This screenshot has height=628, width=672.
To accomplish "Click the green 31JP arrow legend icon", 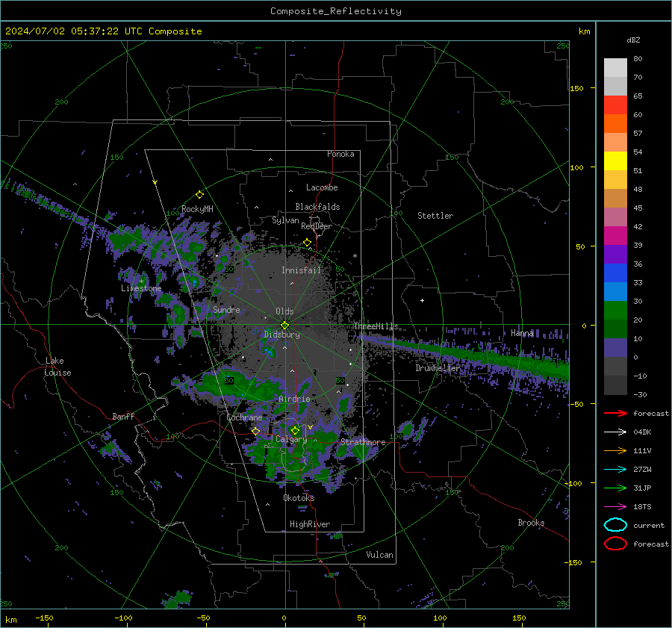I will (x=615, y=488).
